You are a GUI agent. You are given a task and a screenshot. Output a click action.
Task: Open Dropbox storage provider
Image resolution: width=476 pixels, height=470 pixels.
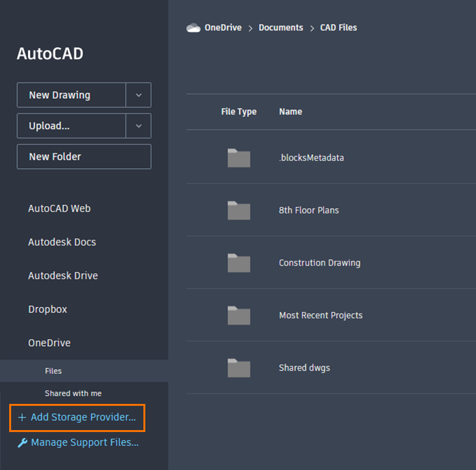coord(48,309)
